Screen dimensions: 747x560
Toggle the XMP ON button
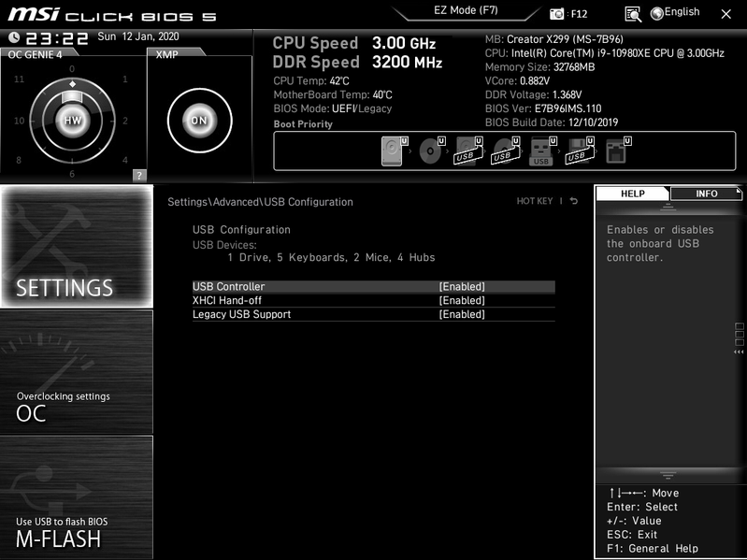[x=199, y=121]
